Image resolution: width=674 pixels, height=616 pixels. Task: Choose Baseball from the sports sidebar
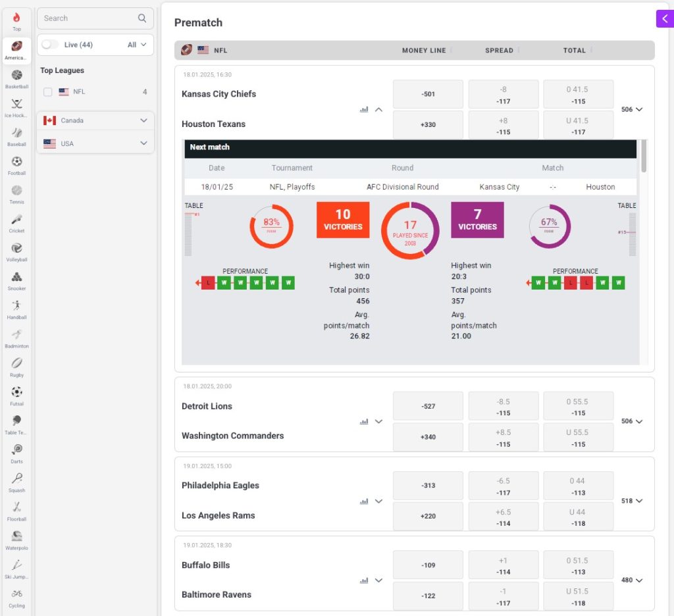16,137
